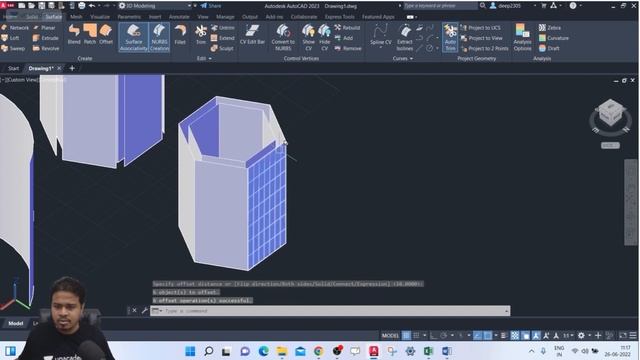Toggle ortho mode in status bar
Image resolution: width=640 pixels, height=360 pixels.
433,336
